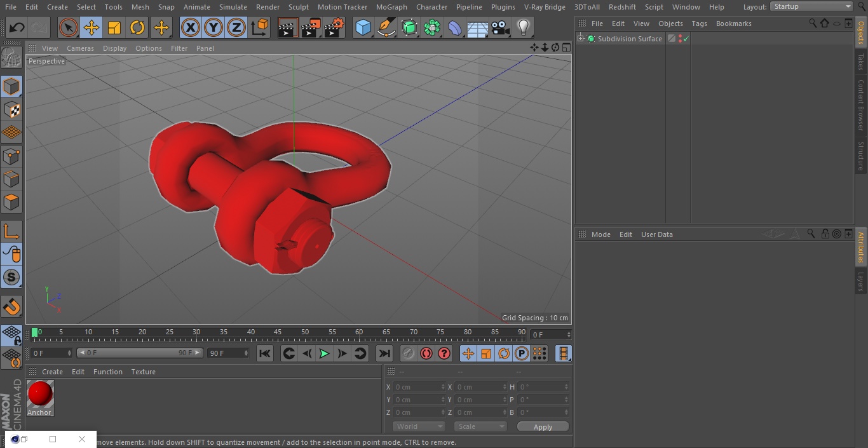Open the viewport Cameras menu
The width and height of the screenshot is (868, 448).
pos(80,48)
